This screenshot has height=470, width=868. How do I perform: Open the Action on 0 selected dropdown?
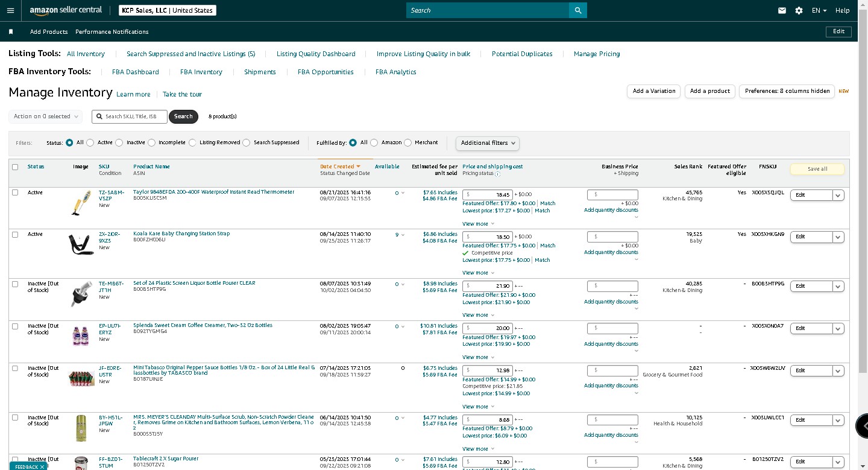pyautogui.click(x=45, y=116)
